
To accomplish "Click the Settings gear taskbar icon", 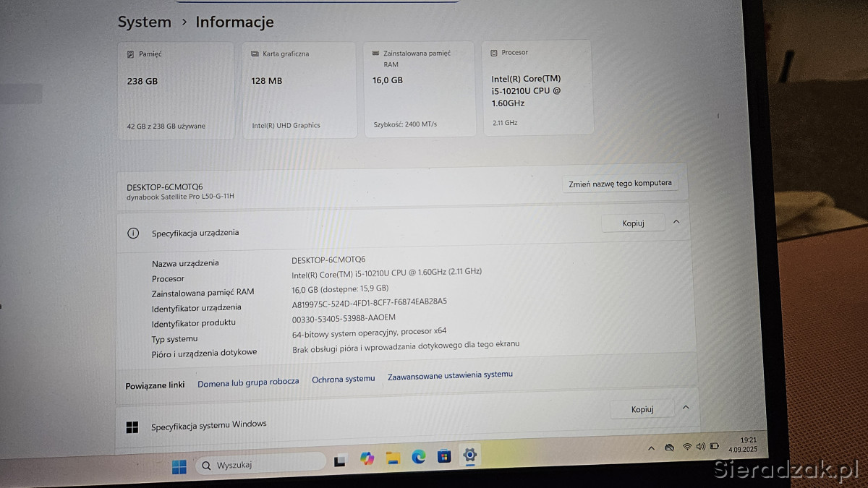I will coord(469,455).
